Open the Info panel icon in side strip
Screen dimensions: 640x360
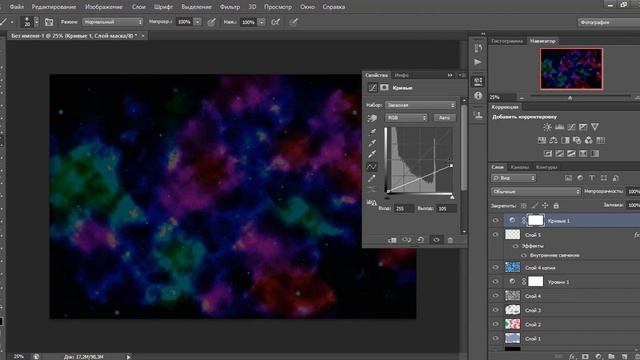[478, 96]
